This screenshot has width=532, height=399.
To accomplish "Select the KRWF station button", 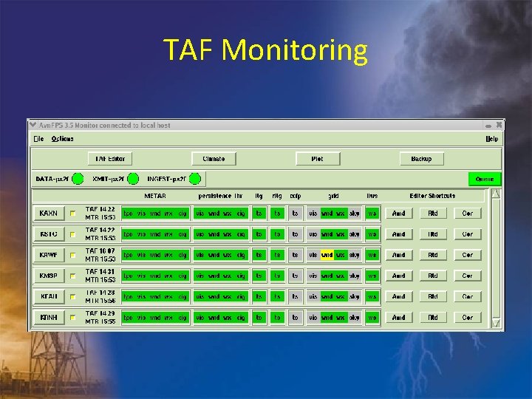I will click(x=49, y=255).
